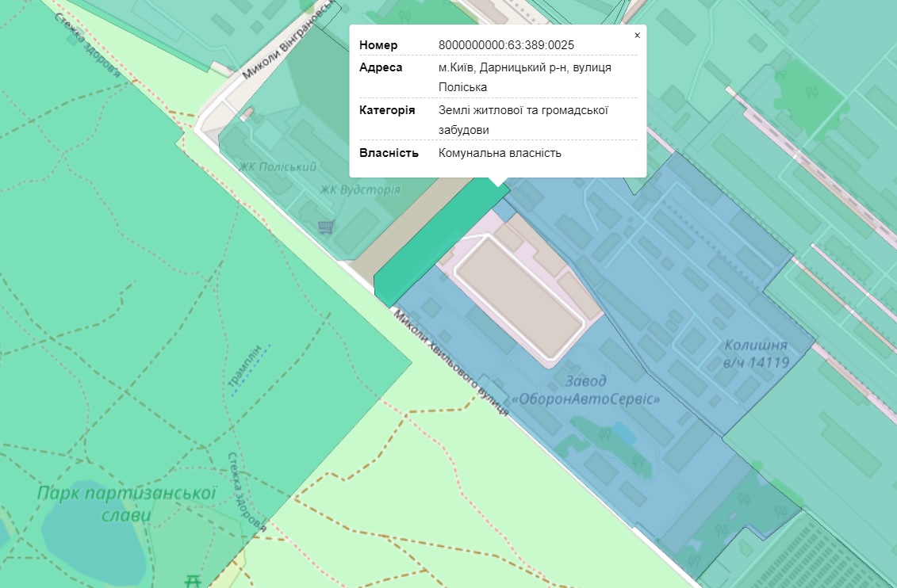Click the picnic table icon in the park
Screen dimensions: 897x588
pos(193,582)
